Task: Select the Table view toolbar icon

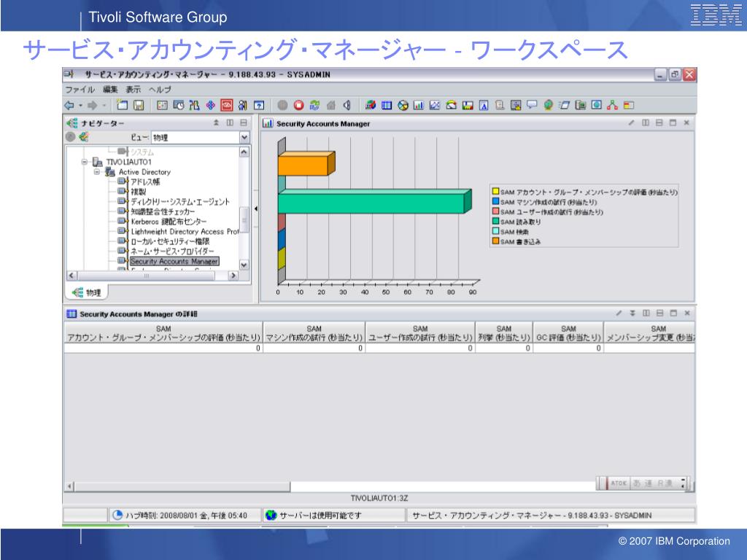Action: pos(387,105)
